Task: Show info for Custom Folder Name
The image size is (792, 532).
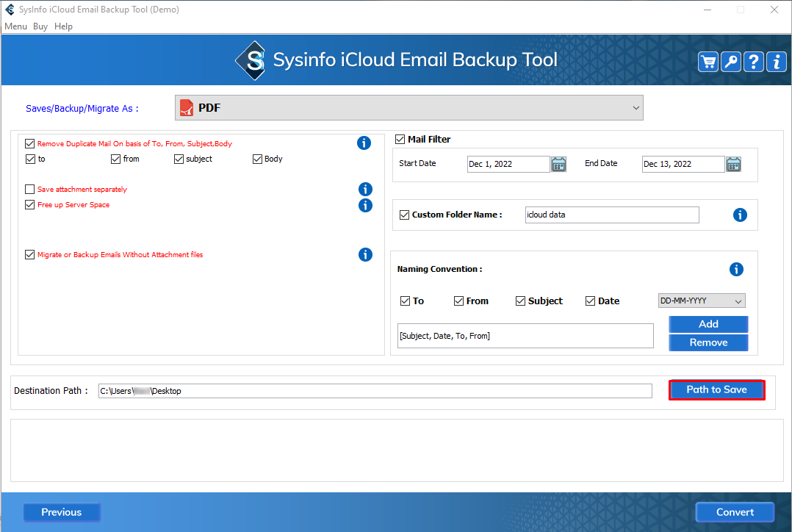Action: click(x=740, y=215)
